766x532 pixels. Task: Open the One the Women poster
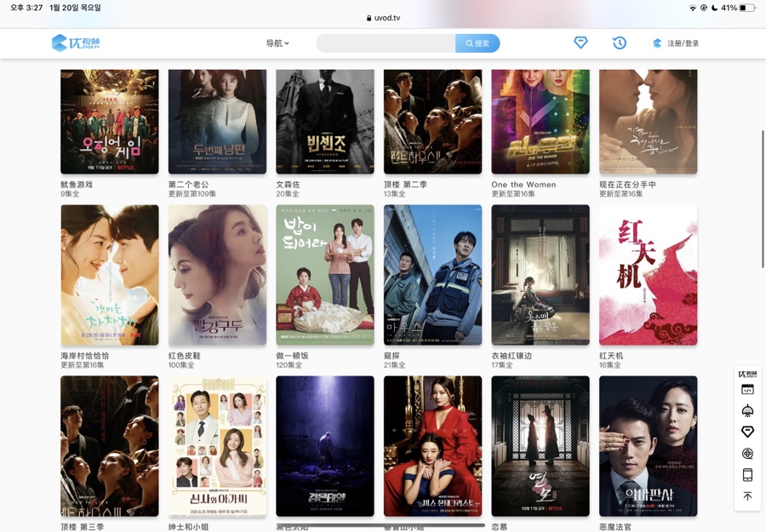point(540,122)
